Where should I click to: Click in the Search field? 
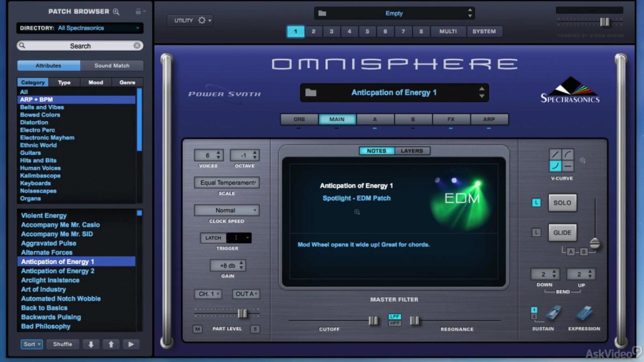[x=80, y=46]
